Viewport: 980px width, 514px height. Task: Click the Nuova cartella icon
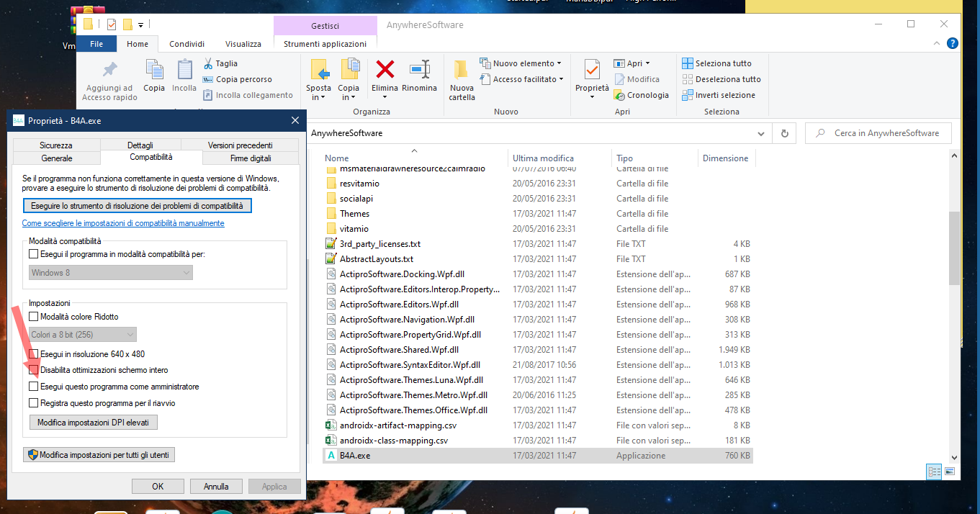[x=462, y=71]
